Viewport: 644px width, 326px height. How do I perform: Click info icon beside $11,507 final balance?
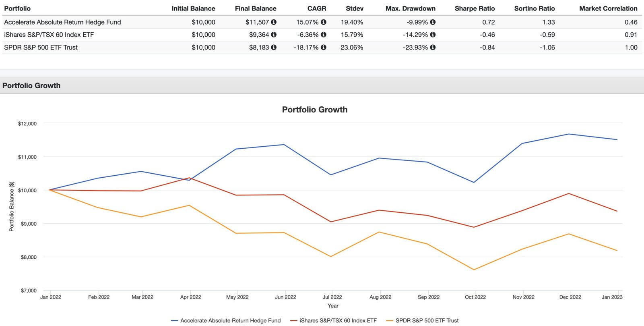tap(274, 22)
